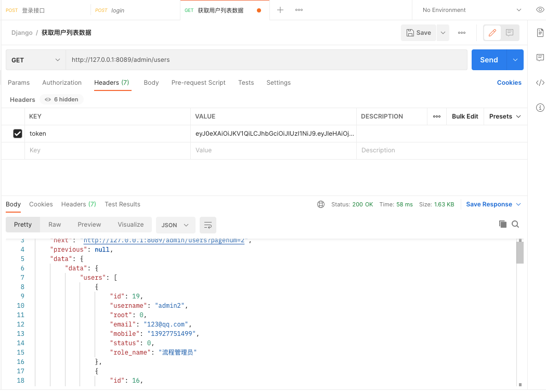Click the empty Key input cell
The width and height of the screenshot is (546, 392).
108,150
